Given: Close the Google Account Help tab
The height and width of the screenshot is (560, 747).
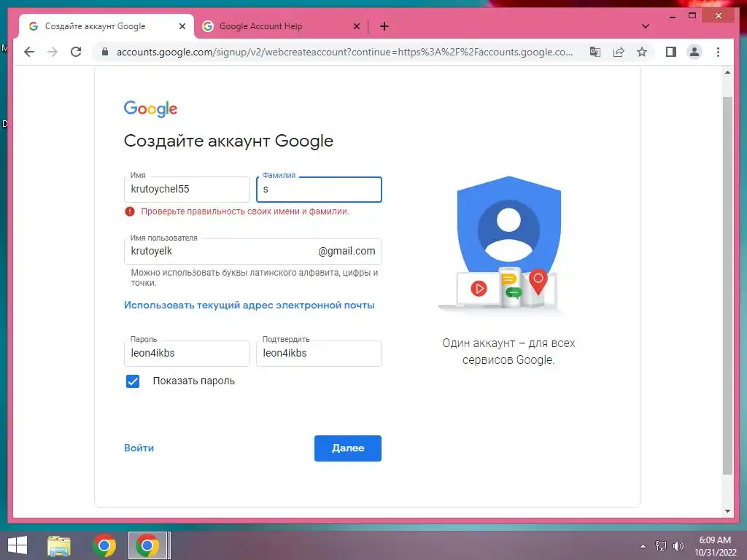Looking at the screenshot, I should pos(356,27).
